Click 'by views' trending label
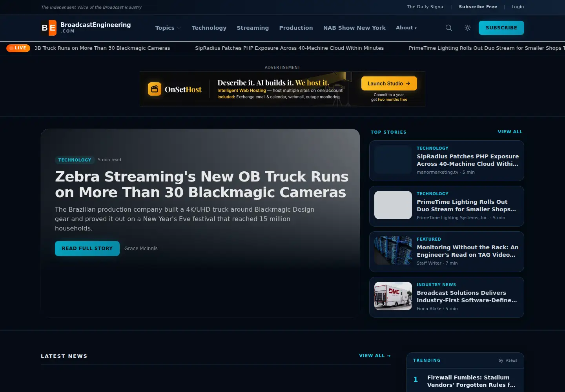 (508, 360)
